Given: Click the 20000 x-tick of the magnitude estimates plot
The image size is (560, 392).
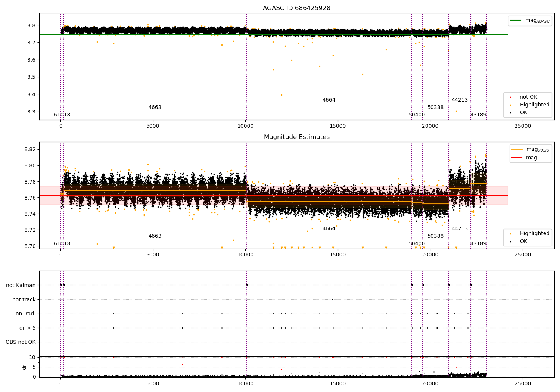Looking at the screenshot, I should (x=430, y=255).
